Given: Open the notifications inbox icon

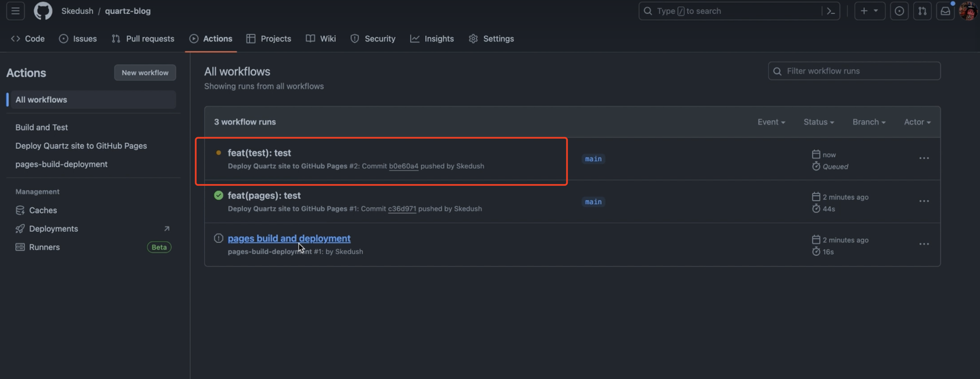Looking at the screenshot, I should 945,11.
